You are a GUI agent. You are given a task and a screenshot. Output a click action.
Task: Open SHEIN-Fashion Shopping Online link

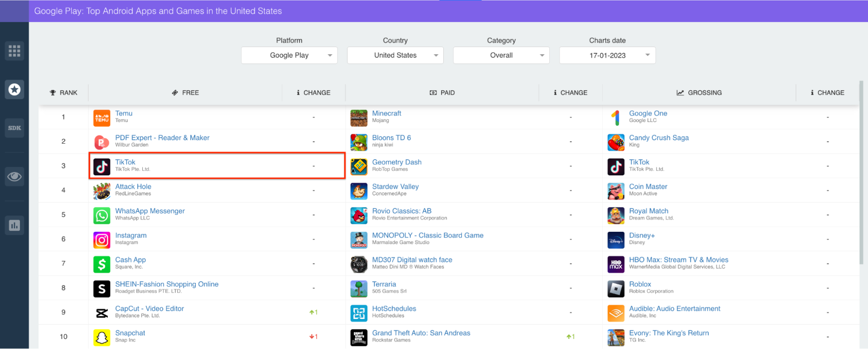pos(167,284)
